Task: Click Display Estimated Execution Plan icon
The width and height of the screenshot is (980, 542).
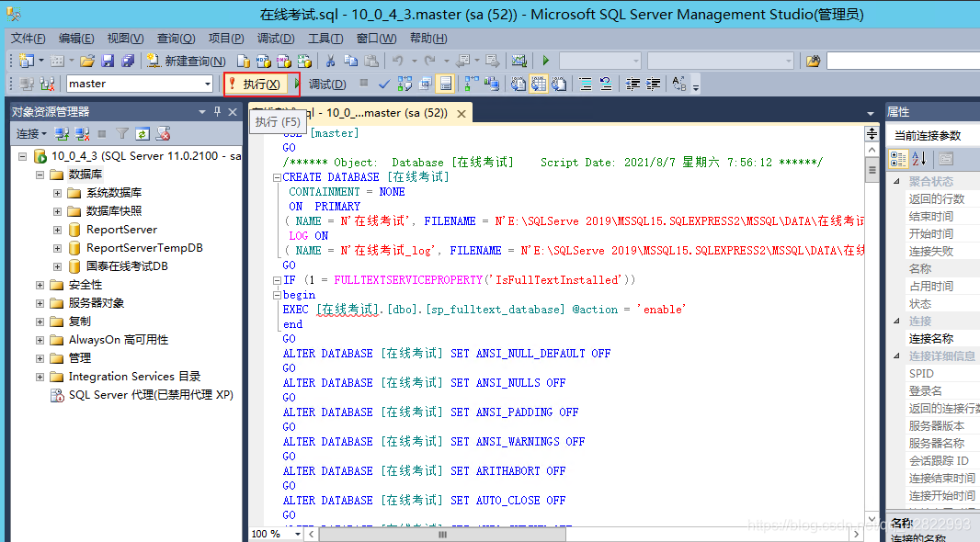Action: 405,84
